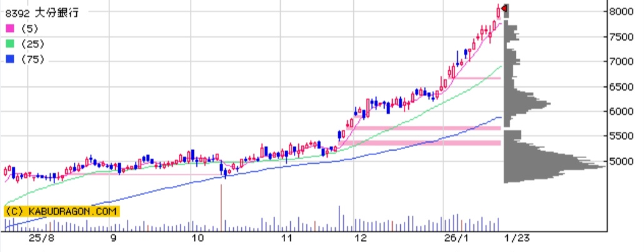Click the 12 month label on the date axis
This screenshot has height=252, width=644.
[360, 239]
